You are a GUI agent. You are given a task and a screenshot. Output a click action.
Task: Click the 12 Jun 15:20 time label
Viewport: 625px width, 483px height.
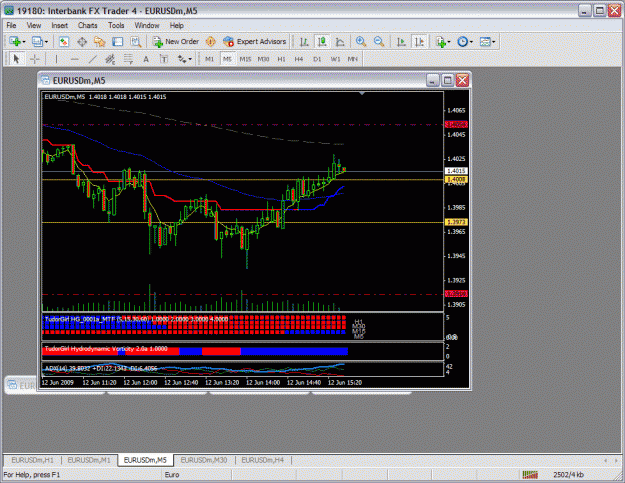pyautogui.click(x=345, y=383)
